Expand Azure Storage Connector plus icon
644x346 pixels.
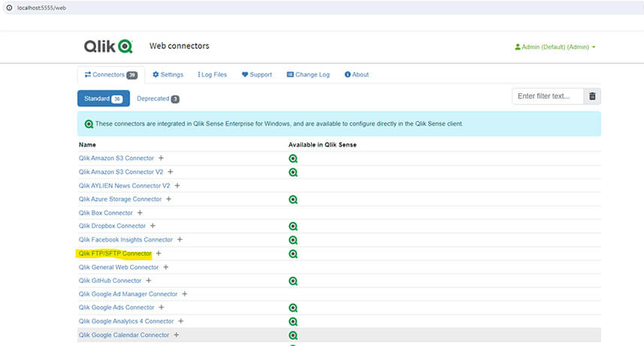[169, 199]
